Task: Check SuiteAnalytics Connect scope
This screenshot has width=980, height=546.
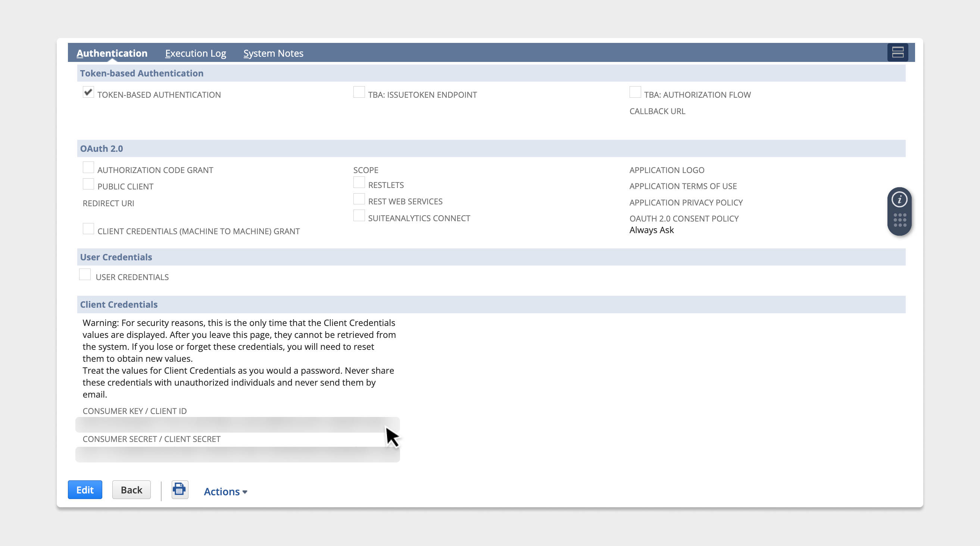Action: point(359,216)
